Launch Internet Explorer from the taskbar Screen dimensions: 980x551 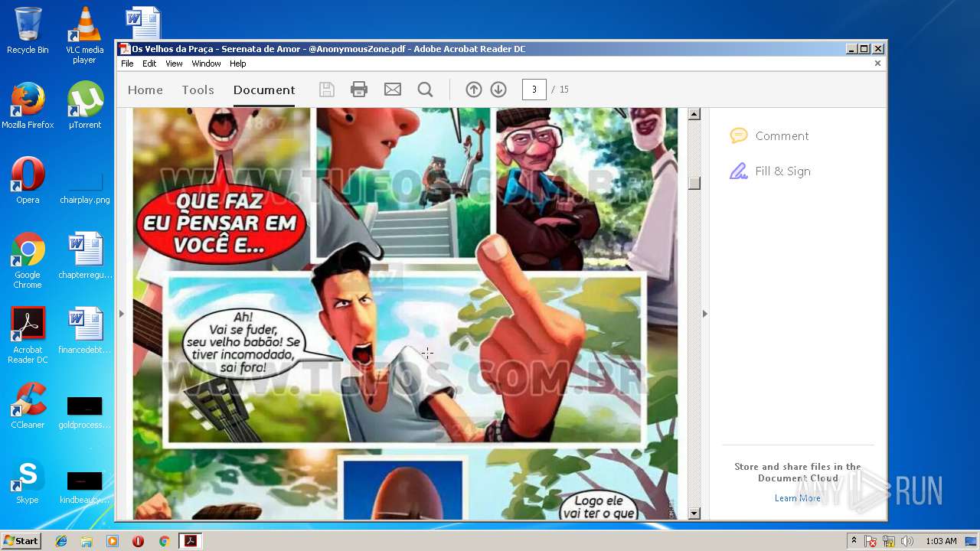[61, 541]
